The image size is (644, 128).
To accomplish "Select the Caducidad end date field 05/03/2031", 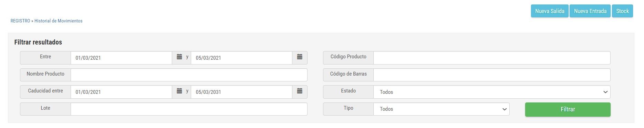I will [241, 92].
